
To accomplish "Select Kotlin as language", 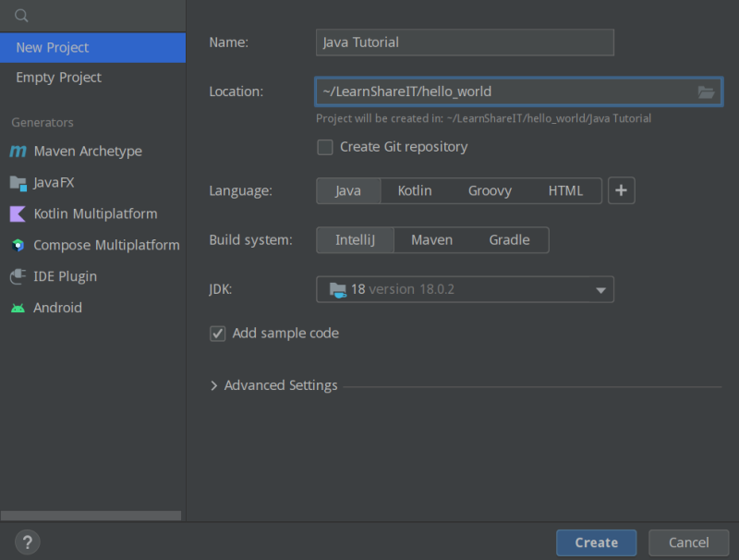I will (x=415, y=191).
